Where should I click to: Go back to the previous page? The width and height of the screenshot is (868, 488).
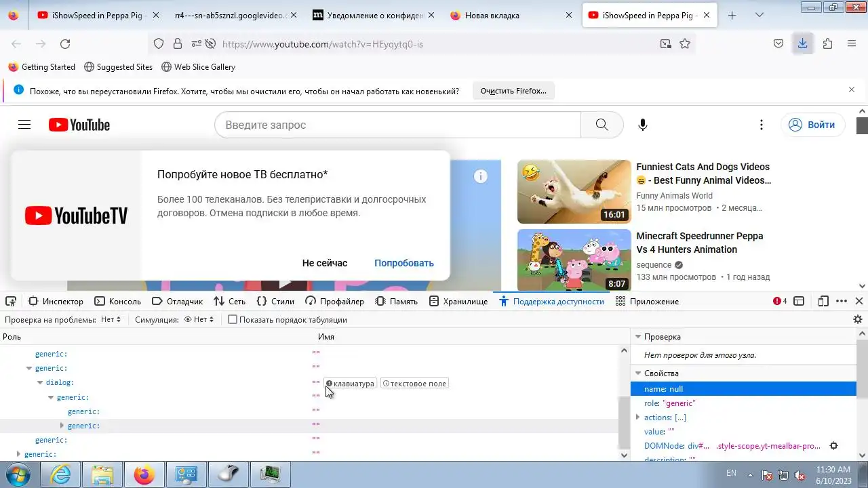pos(16,44)
